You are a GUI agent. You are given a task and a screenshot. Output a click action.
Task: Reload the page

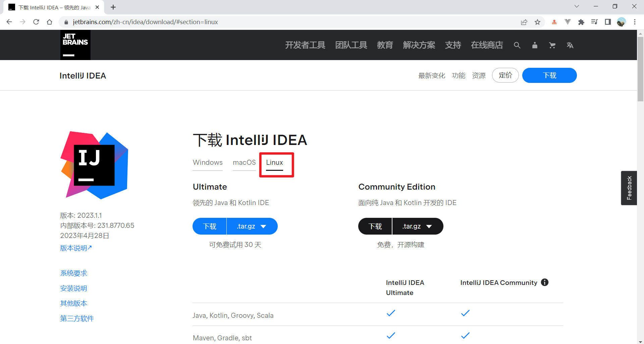click(x=36, y=22)
